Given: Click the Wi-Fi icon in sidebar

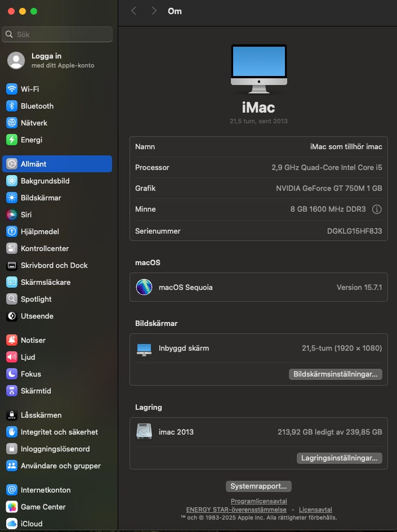Looking at the screenshot, I should point(12,89).
